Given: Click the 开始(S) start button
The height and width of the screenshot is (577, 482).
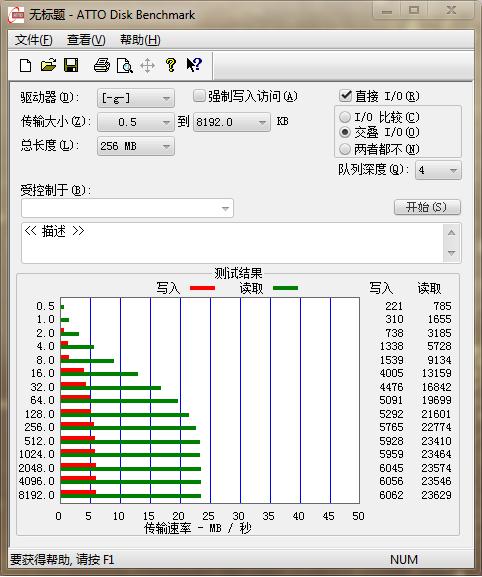Looking at the screenshot, I should [x=427, y=207].
